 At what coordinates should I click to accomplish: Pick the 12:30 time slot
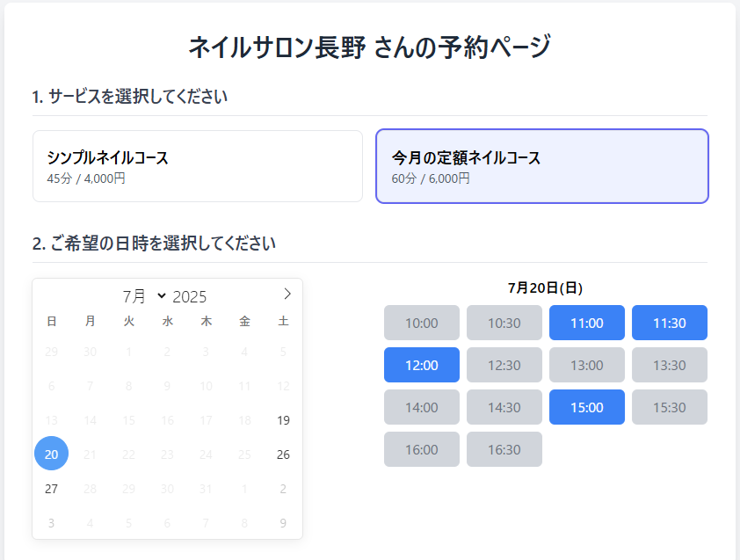pyautogui.click(x=504, y=365)
